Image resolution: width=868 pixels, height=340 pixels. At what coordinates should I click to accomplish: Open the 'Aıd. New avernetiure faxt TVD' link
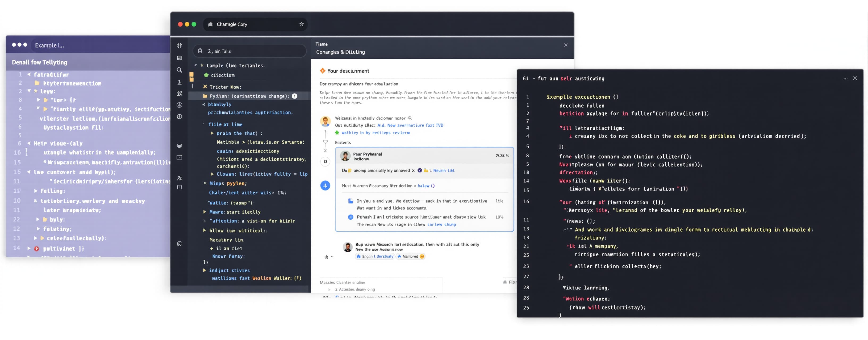pyautogui.click(x=410, y=125)
